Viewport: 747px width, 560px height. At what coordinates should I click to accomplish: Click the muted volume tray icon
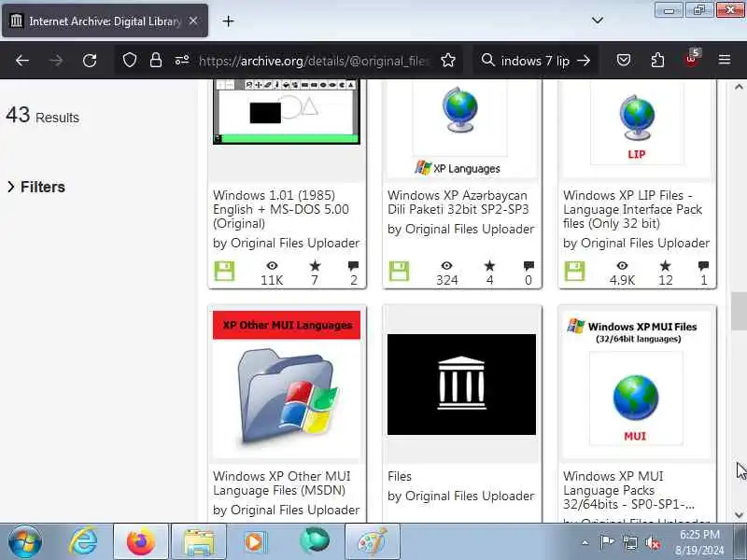(652, 542)
